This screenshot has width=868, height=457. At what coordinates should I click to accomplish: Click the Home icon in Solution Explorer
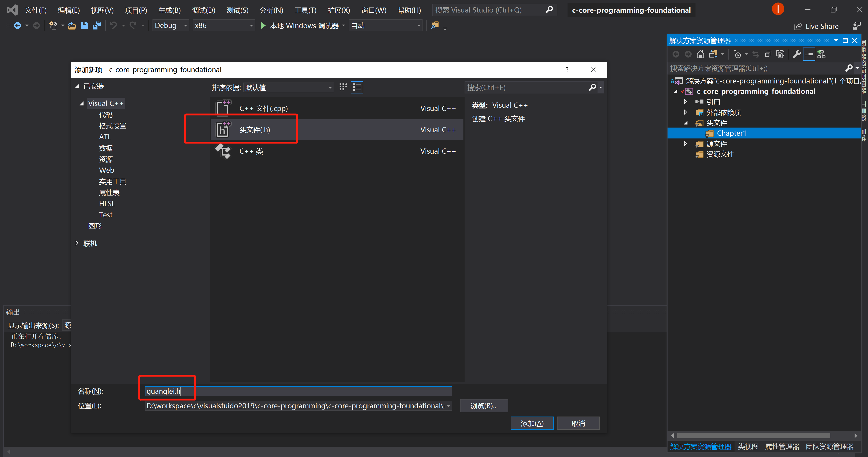coord(700,54)
